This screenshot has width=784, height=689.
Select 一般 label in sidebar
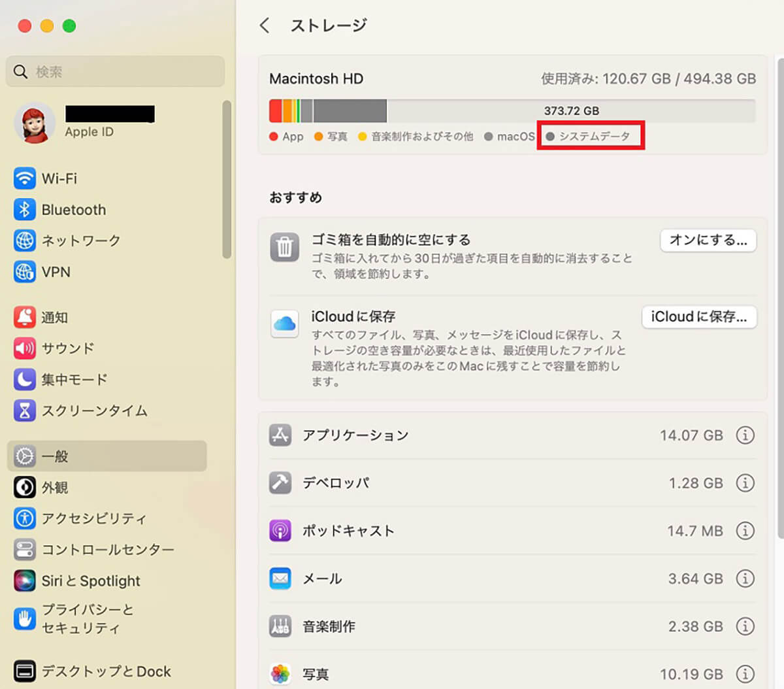55,456
